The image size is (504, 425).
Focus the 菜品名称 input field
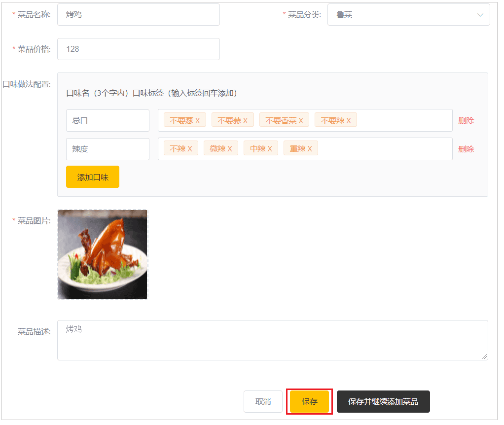[x=138, y=15]
